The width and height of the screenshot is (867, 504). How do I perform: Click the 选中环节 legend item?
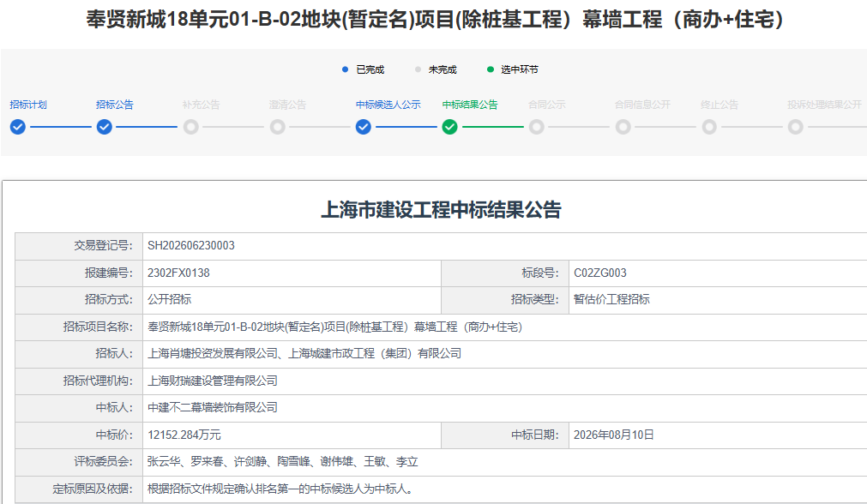click(x=513, y=69)
